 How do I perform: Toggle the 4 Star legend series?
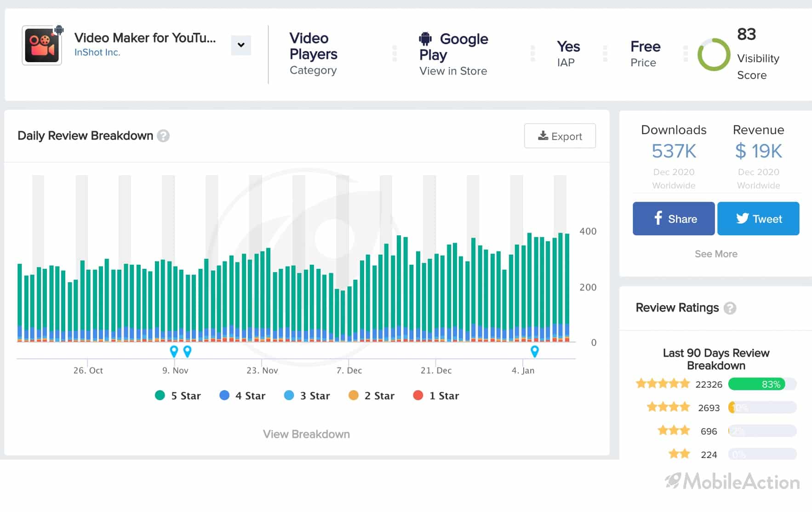(242, 396)
